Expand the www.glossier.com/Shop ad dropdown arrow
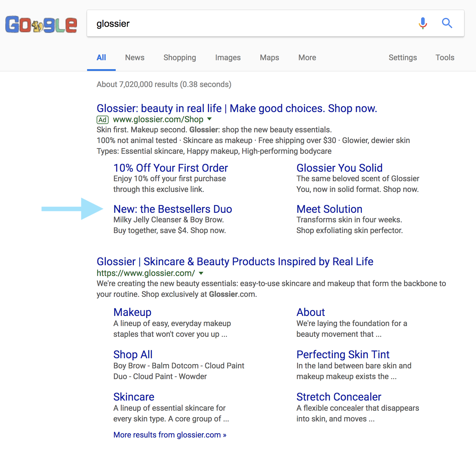 pos(209,119)
